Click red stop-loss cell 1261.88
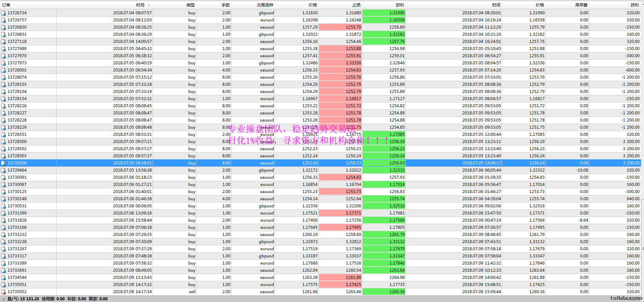 tap(340, 277)
